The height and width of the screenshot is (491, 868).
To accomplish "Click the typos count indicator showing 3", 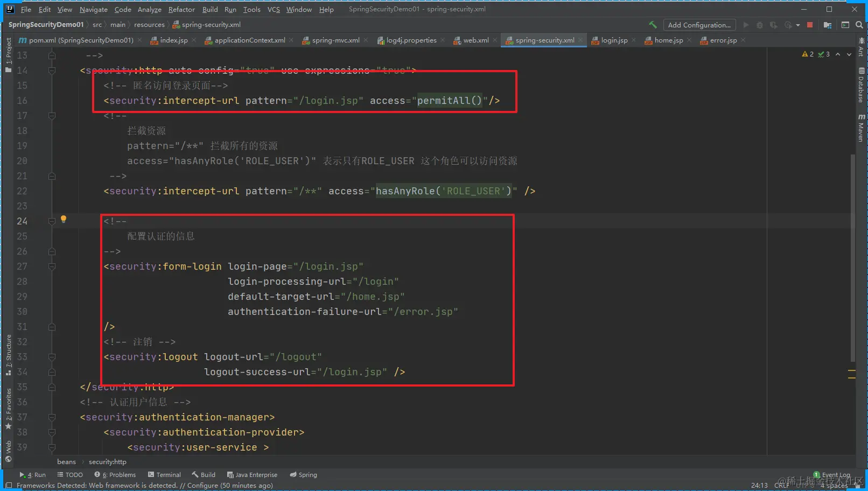I will (824, 54).
